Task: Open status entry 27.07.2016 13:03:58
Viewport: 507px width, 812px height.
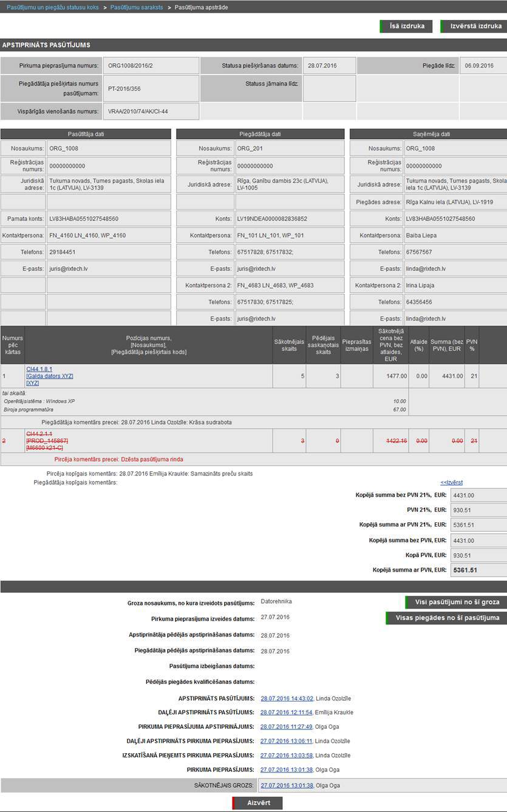Action: (x=287, y=756)
